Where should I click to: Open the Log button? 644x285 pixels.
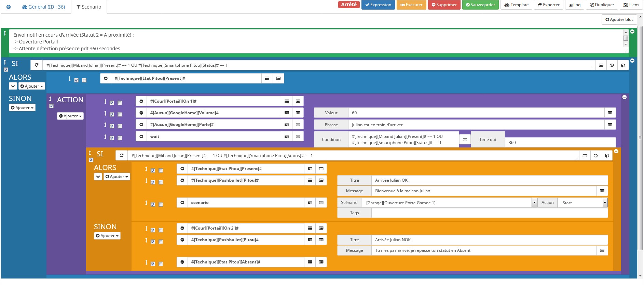[x=574, y=5]
